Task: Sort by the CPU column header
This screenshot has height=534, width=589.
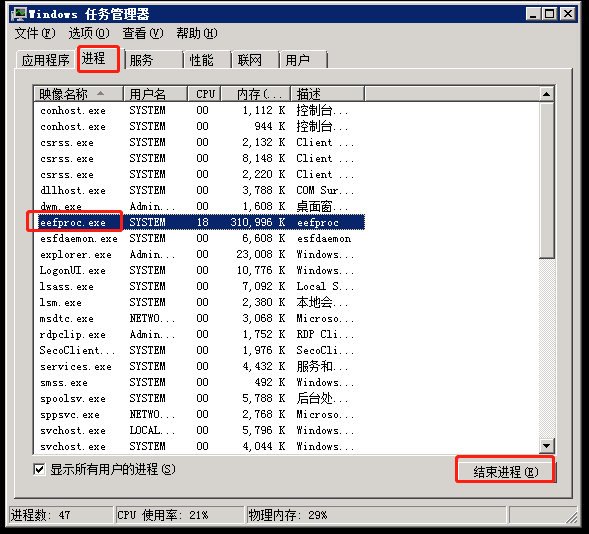Action: tap(204, 94)
